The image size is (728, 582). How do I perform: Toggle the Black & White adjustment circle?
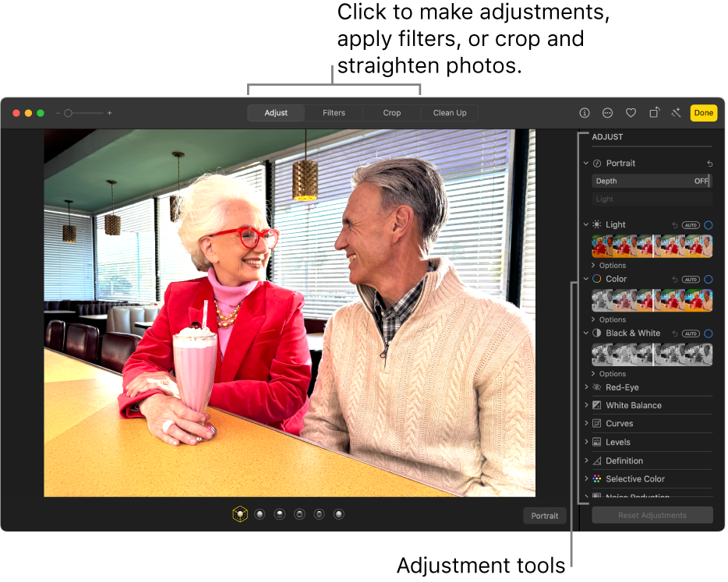pyautogui.click(x=708, y=333)
